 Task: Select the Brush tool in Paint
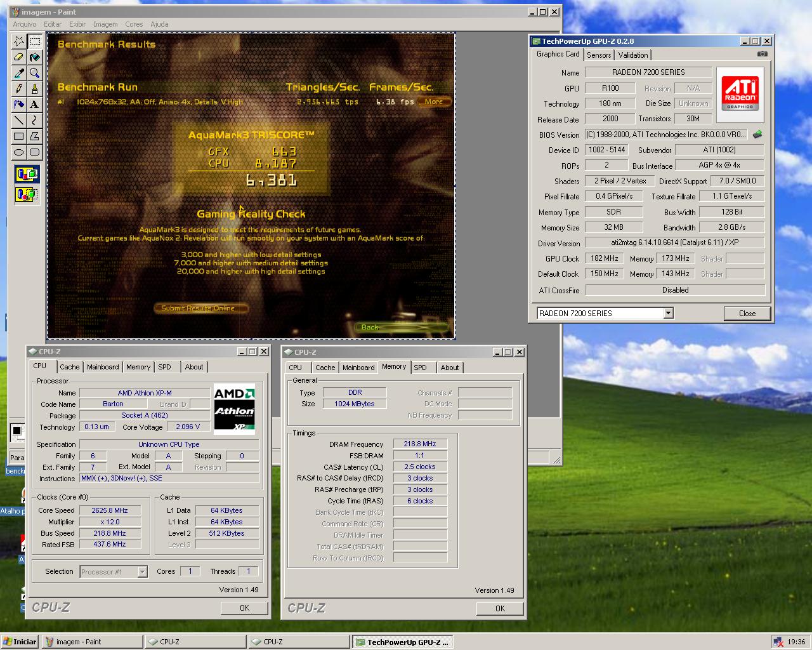[x=35, y=89]
